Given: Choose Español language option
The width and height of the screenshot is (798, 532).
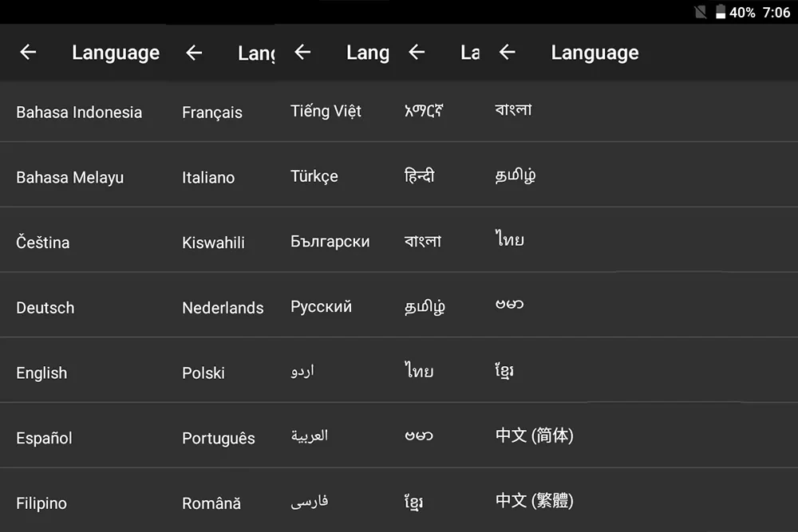Looking at the screenshot, I should [x=44, y=438].
